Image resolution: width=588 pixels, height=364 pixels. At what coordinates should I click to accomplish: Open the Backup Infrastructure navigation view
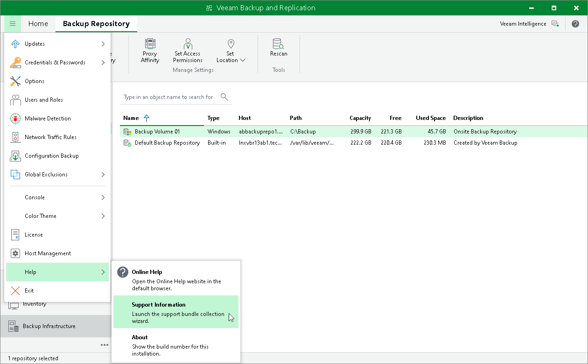click(56, 326)
